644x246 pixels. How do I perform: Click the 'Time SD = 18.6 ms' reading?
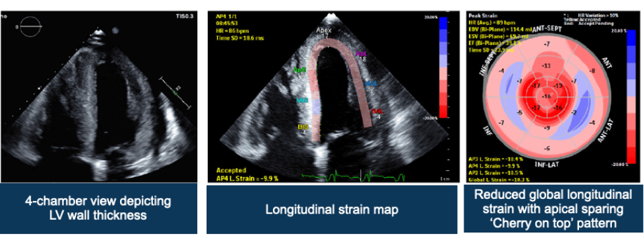(x=240, y=38)
